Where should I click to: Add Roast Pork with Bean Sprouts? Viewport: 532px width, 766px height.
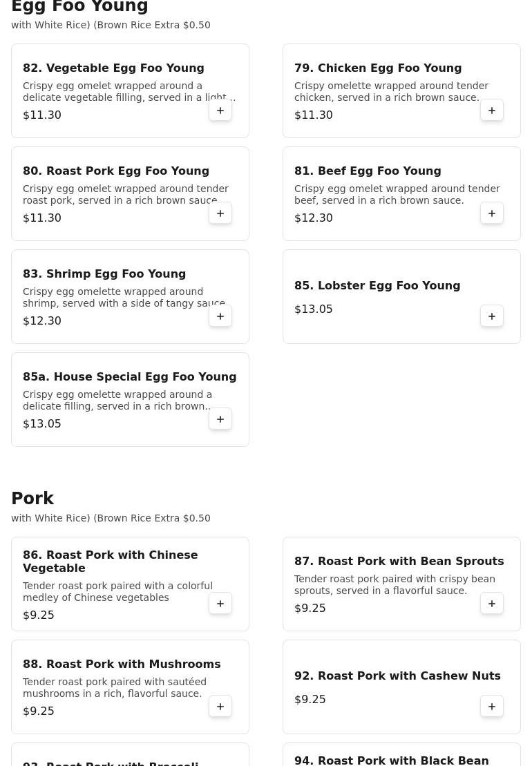(492, 604)
